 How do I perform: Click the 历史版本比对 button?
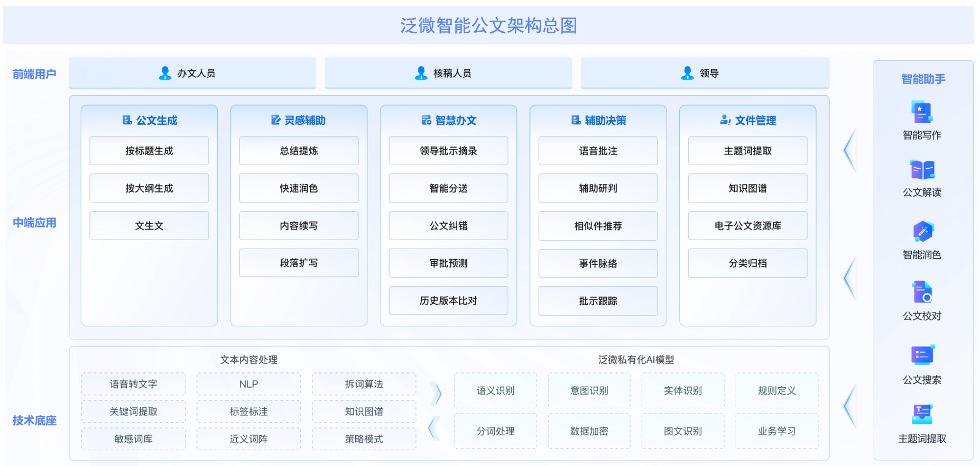tap(448, 300)
